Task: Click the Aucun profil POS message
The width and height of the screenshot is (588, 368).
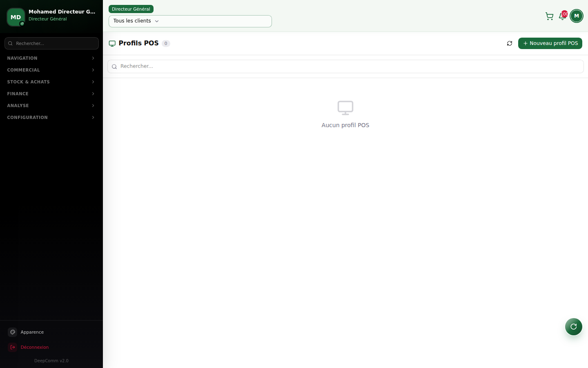Action: pos(345,125)
